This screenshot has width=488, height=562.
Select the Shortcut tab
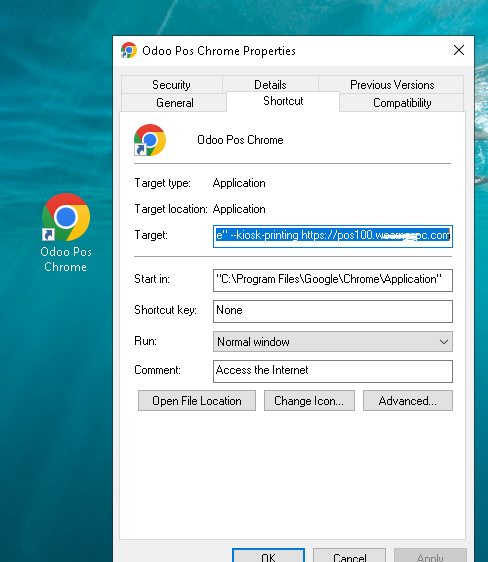[283, 101]
